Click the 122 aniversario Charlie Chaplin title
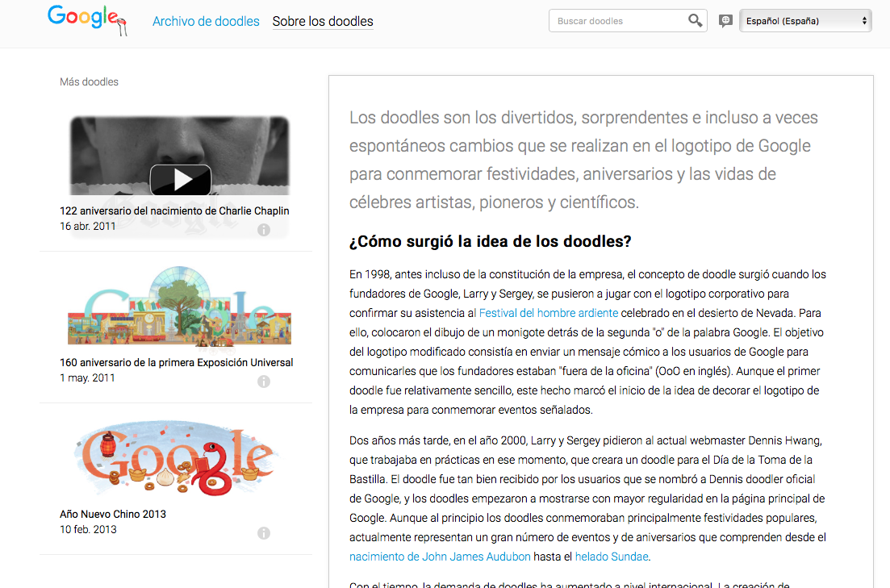890x588 pixels. [174, 211]
